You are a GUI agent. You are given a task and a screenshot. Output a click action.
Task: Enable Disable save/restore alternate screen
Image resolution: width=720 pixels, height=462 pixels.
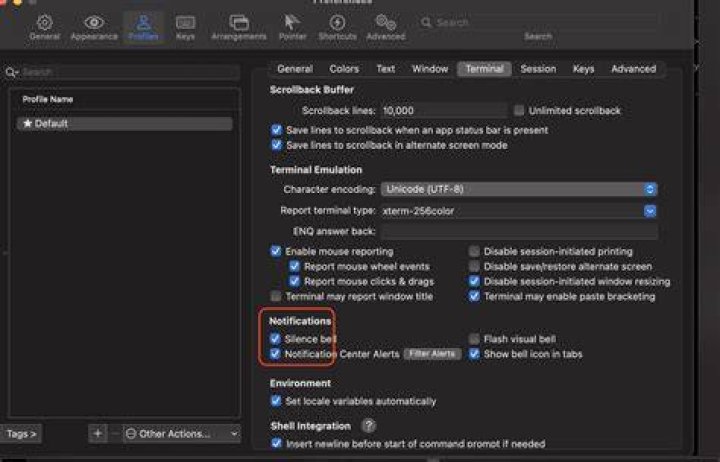coord(474,266)
